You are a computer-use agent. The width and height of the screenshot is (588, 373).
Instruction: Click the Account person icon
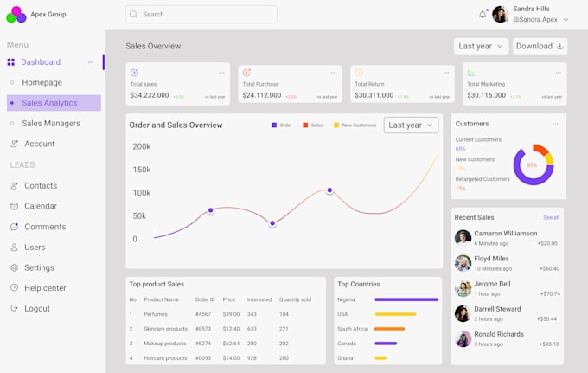tap(14, 144)
